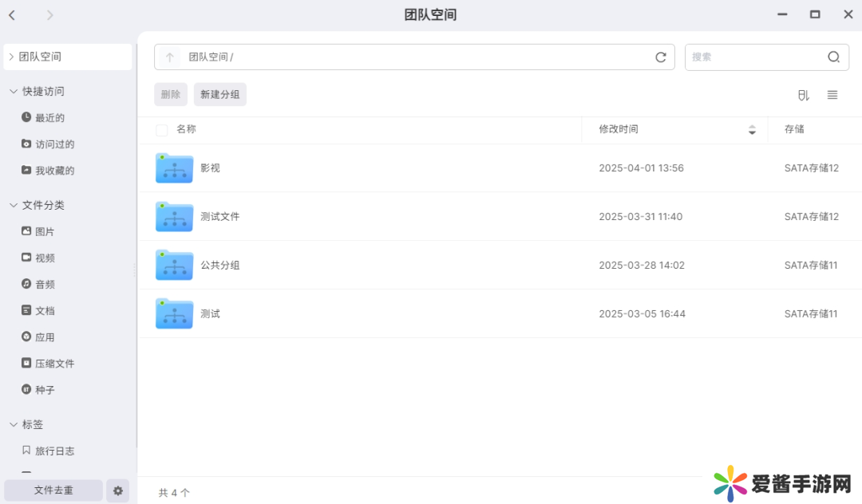Sort by 修改时间 column arrows
The image size is (862, 504).
tap(752, 130)
